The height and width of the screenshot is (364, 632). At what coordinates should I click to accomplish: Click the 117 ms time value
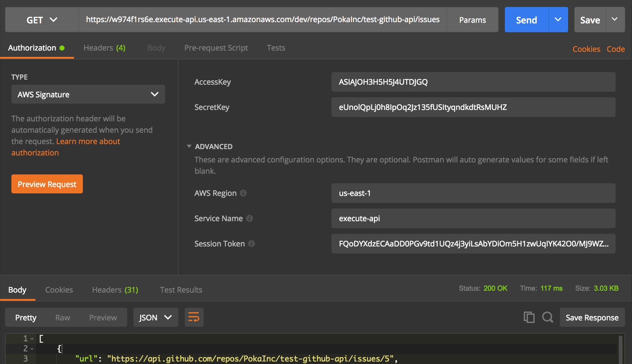coord(551,288)
